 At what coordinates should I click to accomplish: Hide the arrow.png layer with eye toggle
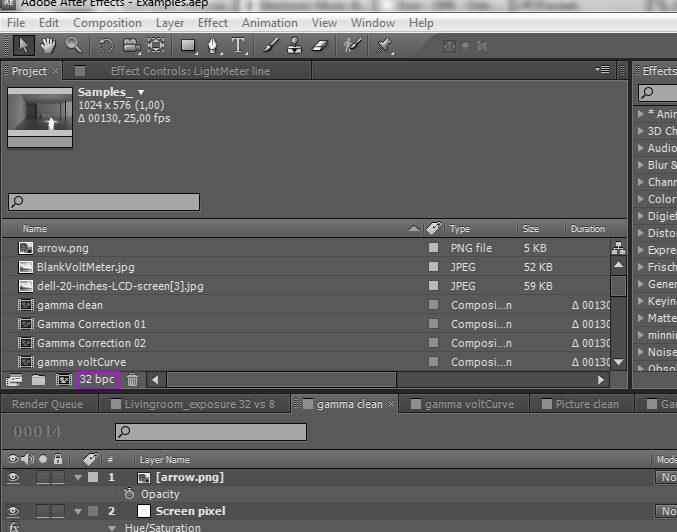[12, 477]
